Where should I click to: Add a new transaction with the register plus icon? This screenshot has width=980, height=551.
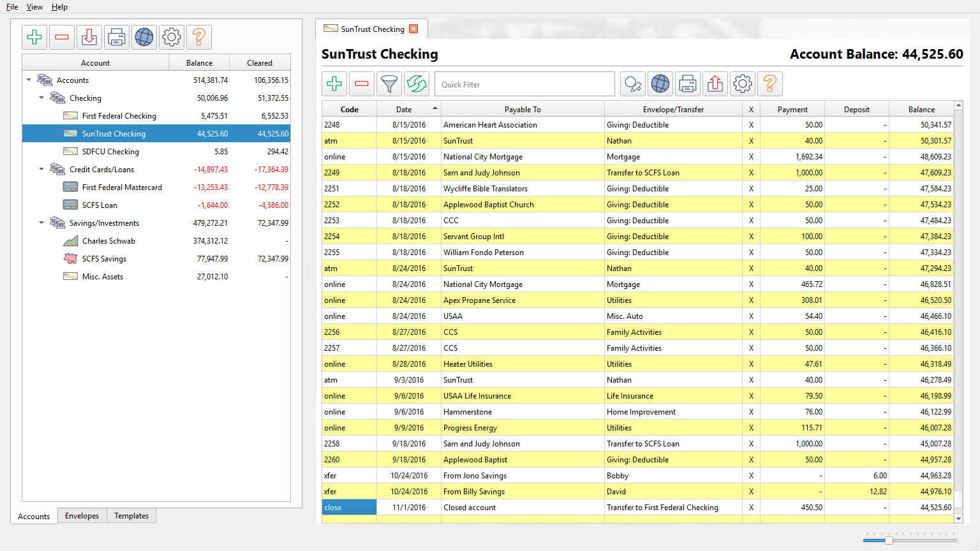(x=334, y=84)
